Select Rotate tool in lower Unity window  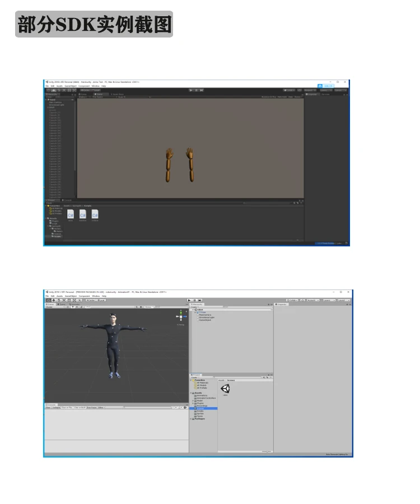pos(59,300)
